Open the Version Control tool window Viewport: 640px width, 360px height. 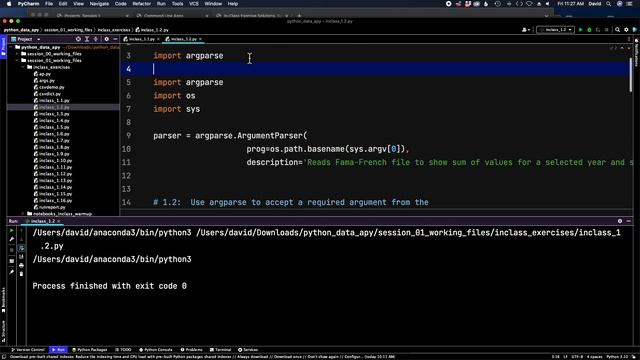(28, 350)
